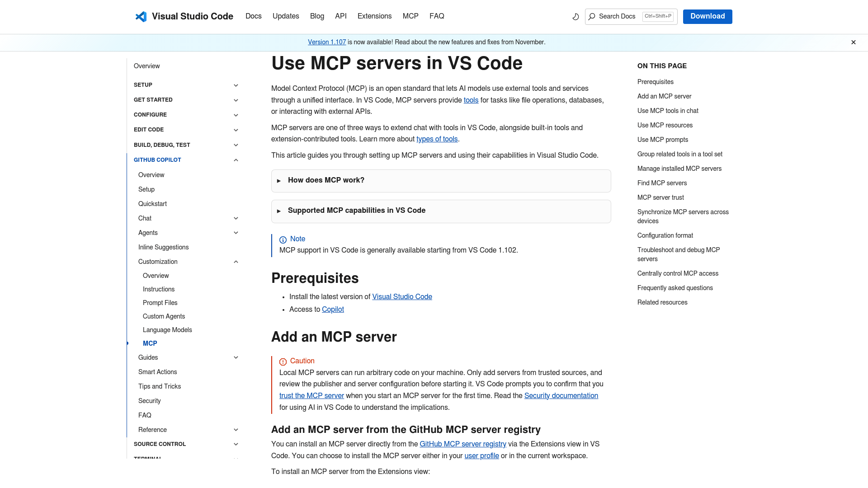Select Prompt Files in sidebar

(x=160, y=303)
